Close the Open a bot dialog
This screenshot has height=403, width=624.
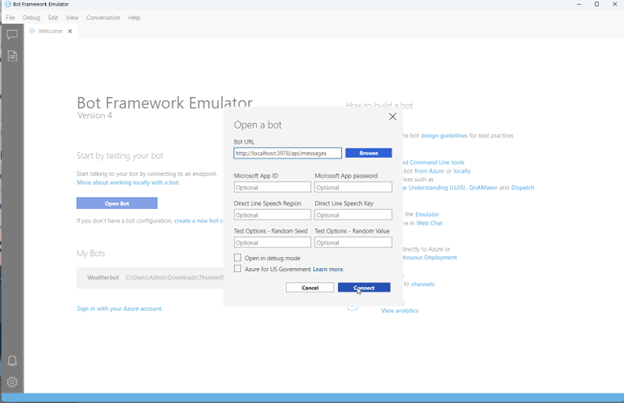pos(392,117)
